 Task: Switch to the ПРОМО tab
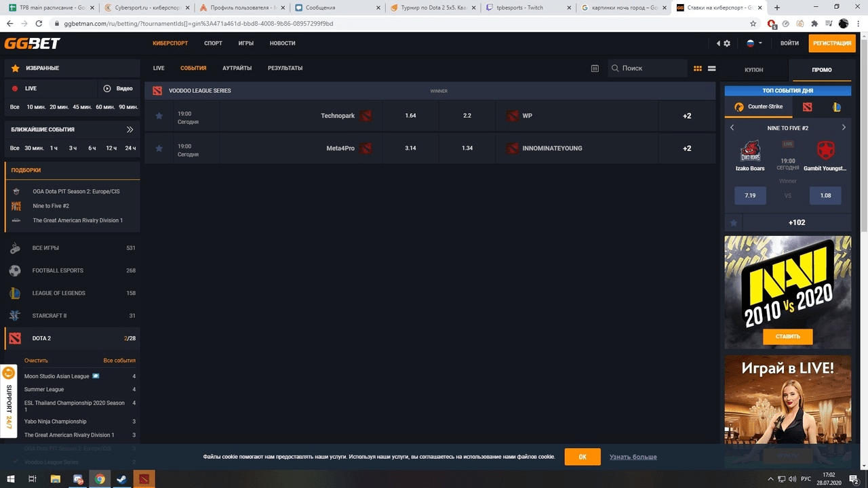pos(821,70)
